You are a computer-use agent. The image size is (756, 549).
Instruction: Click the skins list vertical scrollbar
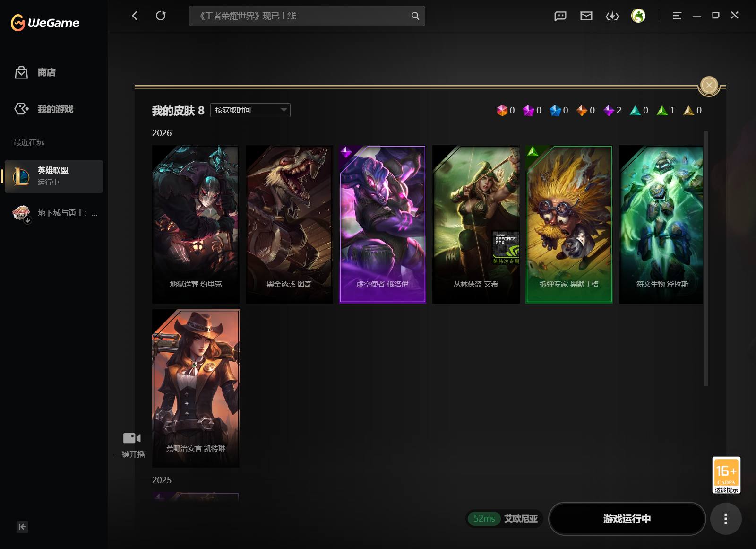[706, 258]
